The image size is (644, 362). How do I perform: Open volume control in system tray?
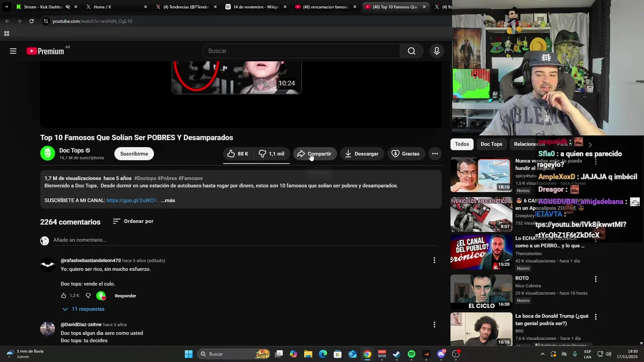point(608,354)
